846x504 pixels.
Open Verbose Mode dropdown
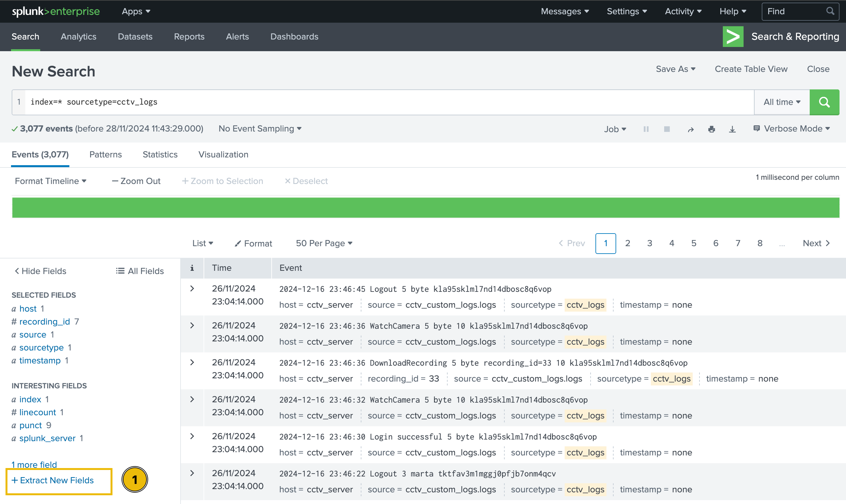click(792, 129)
